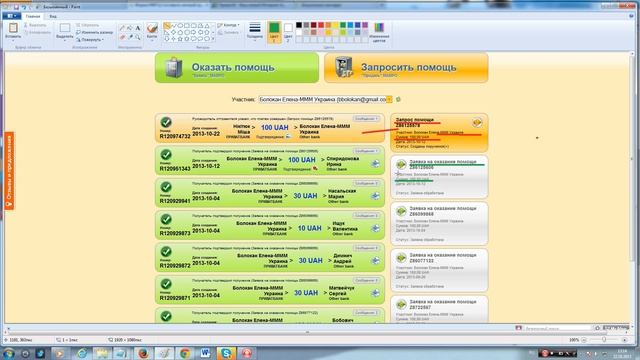Screen dimensions: 640x360
Task: Open Microsoft Word from the taskbar
Action: [205, 353]
